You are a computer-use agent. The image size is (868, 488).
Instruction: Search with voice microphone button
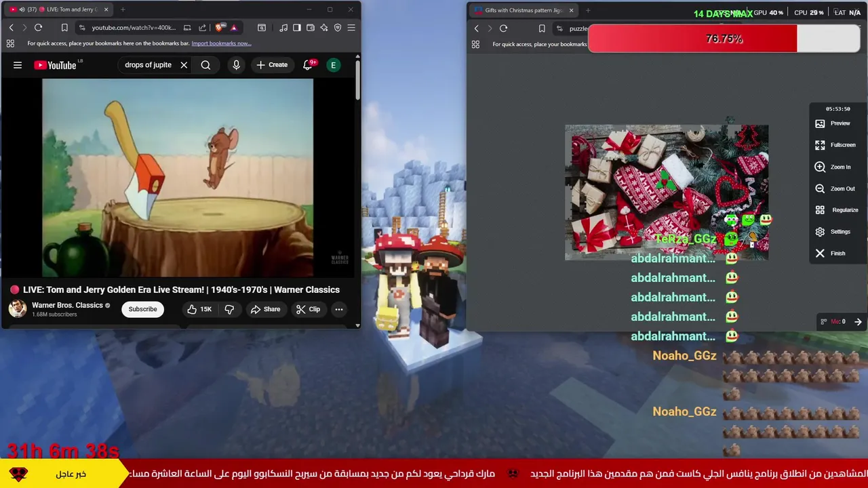236,65
